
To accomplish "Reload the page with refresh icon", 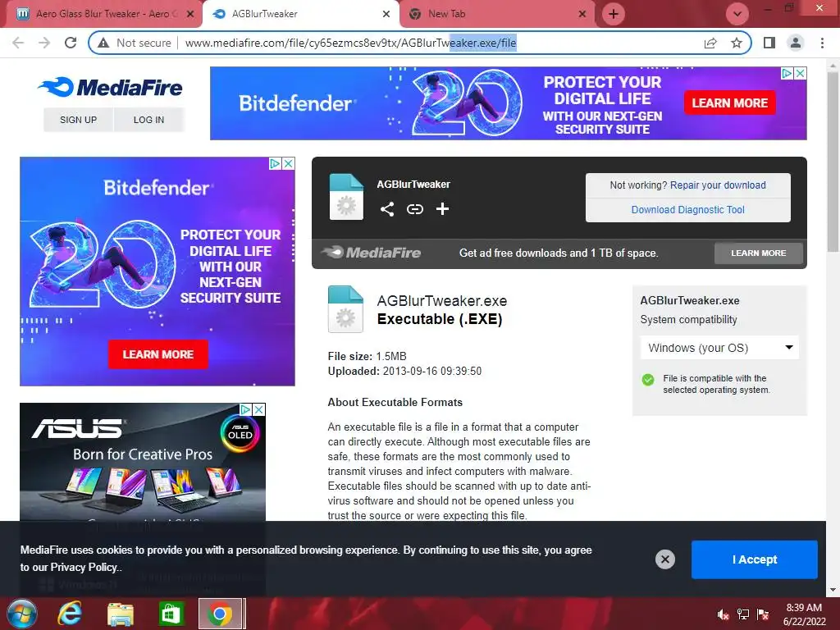I will (71, 43).
